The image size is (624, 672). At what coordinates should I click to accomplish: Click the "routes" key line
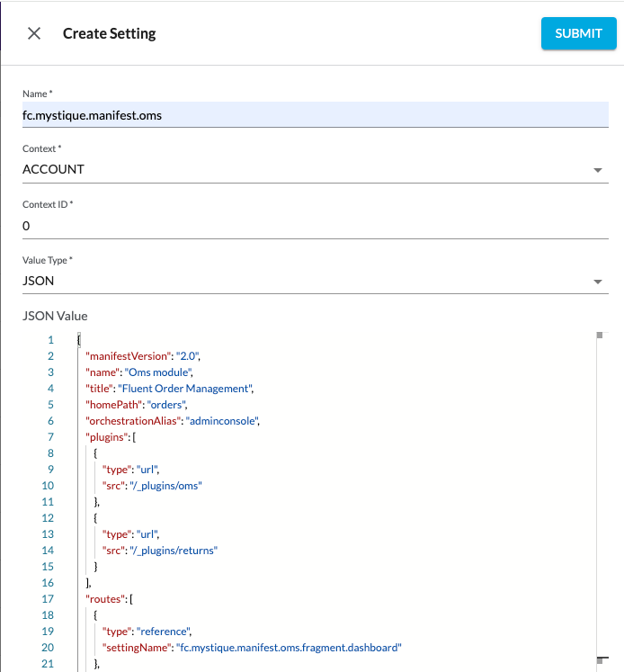109,599
